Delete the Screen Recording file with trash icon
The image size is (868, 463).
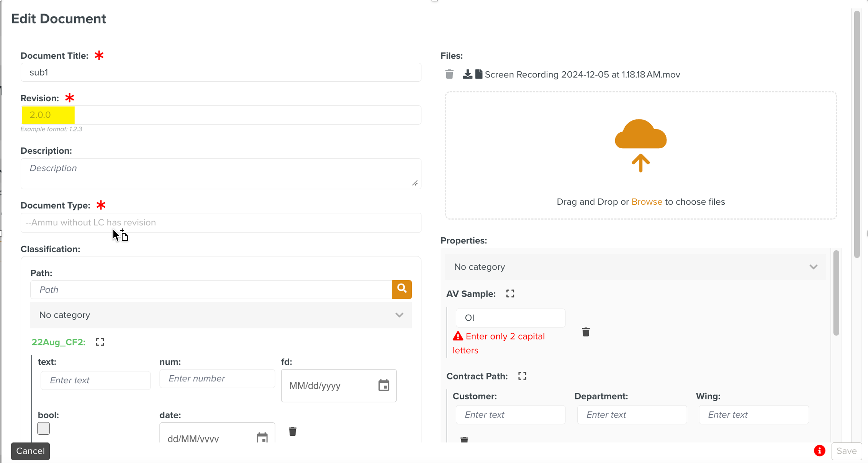[449, 74]
